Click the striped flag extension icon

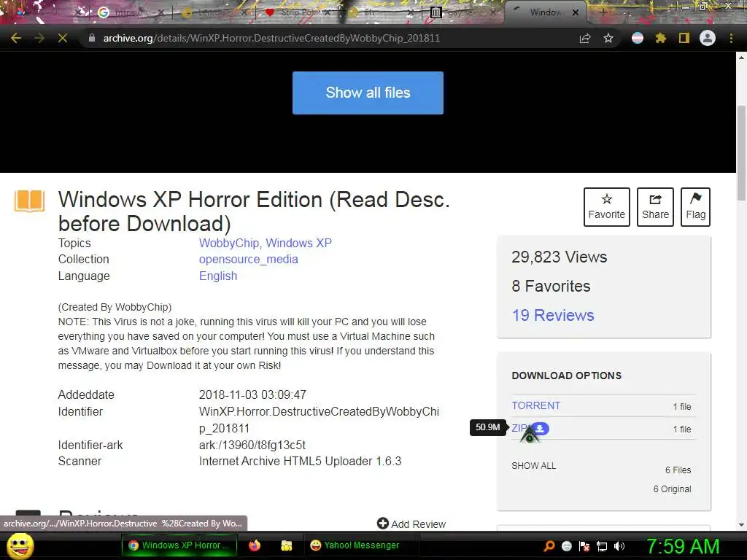638,38
